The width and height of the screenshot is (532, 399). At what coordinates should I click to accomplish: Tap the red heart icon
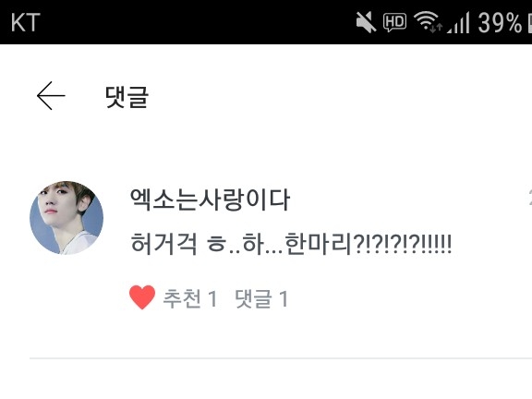pos(142,297)
